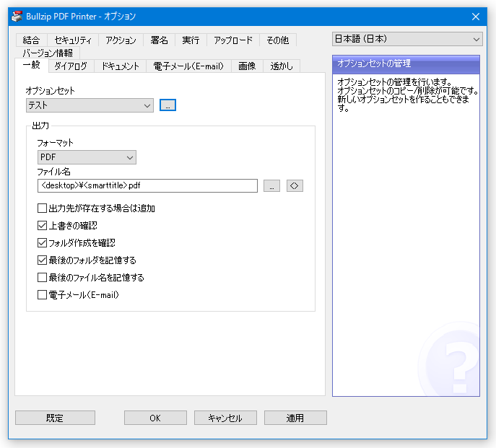Image resolution: width=496 pixels, height=448 pixels.
Task: Open the フォーマット PDF dropdown
Action: click(x=87, y=157)
